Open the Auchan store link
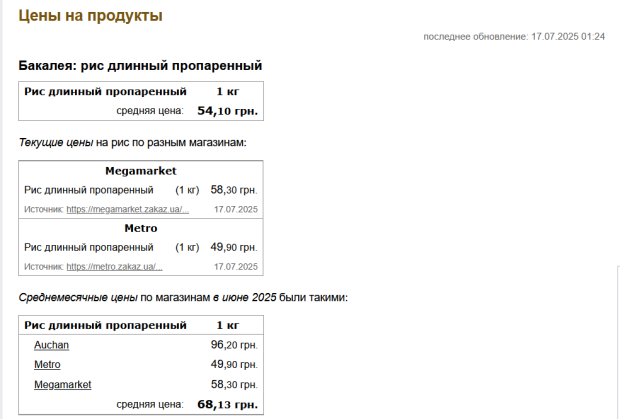 pyautogui.click(x=51, y=345)
